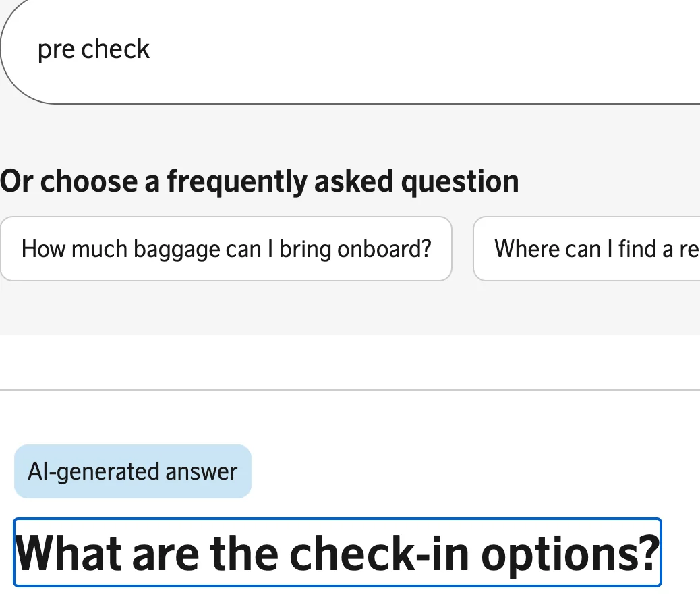Focus the "What are the check-in options?" heading
The width and height of the screenshot is (700, 603).
337,552
